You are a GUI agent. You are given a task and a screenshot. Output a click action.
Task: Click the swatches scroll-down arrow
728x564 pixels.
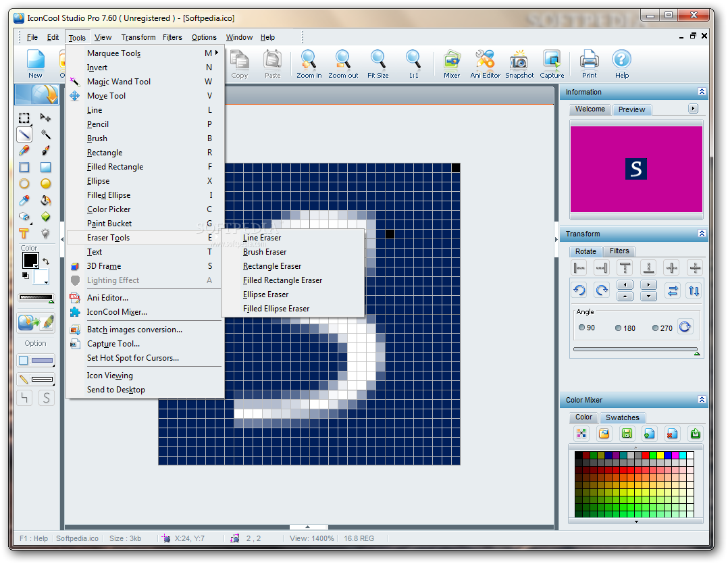(x=636, y=521)
